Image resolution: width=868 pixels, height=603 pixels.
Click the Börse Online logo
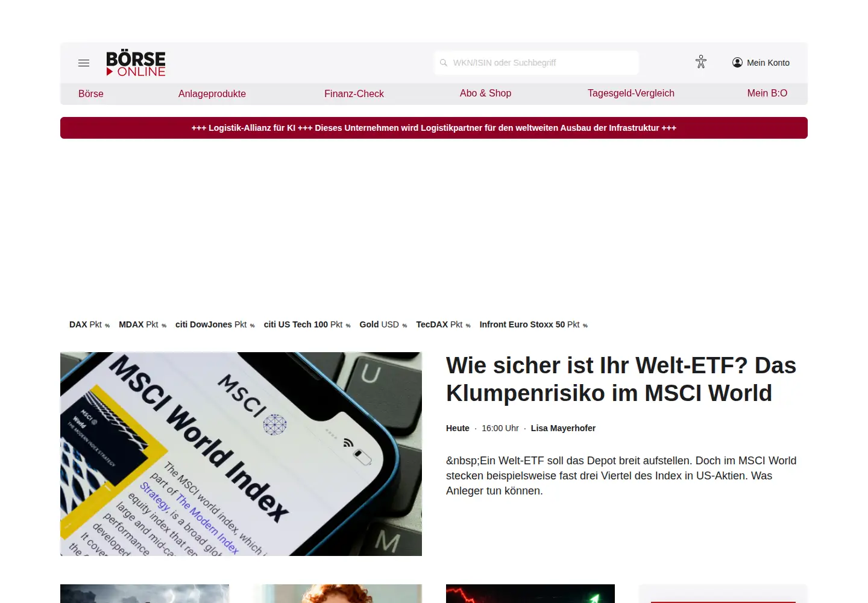136,63
